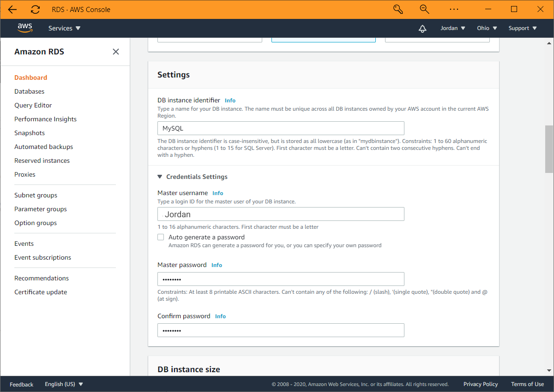Viewport: 554px width, 392px height.
Task: Open the password key icon
Action: pos(398,9)
